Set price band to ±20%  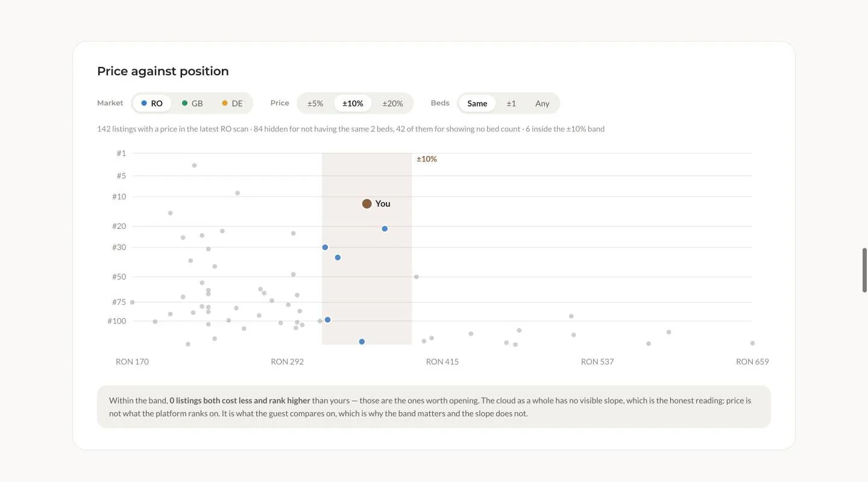(392, 103)
